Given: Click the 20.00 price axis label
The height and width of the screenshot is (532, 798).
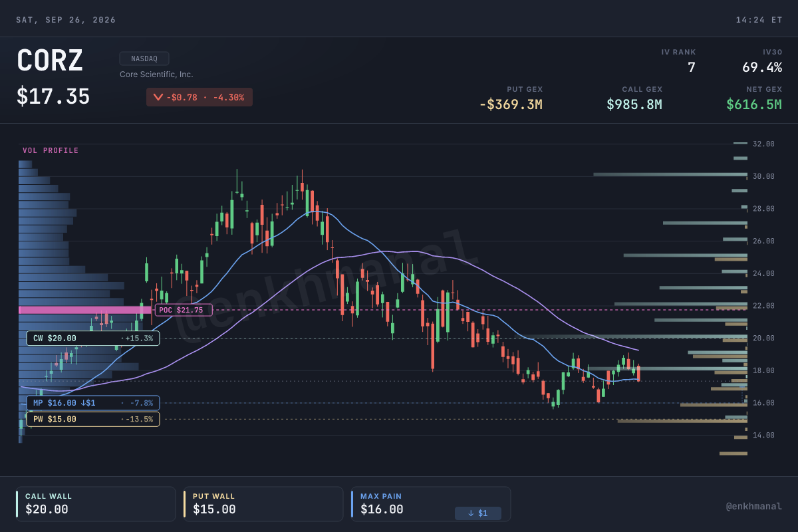Looking at the screenshot, I should pyautogui.click(x=763, y=338).
